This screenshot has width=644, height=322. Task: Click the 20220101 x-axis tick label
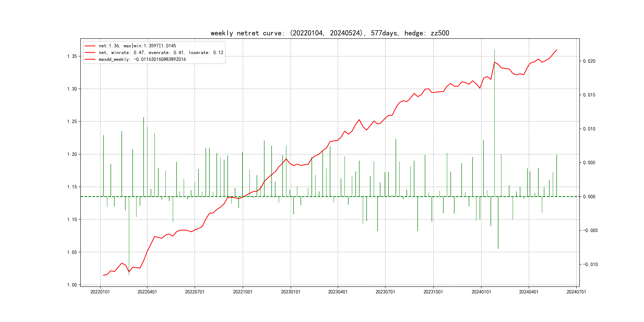[x=100, y=292]
